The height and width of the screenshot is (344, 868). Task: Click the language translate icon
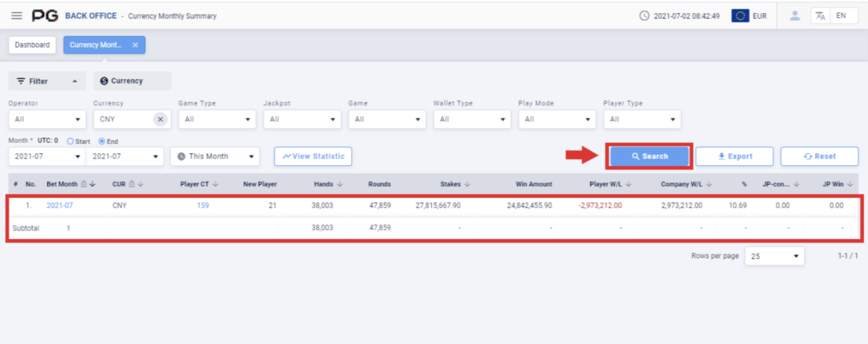tap(820, 16)
